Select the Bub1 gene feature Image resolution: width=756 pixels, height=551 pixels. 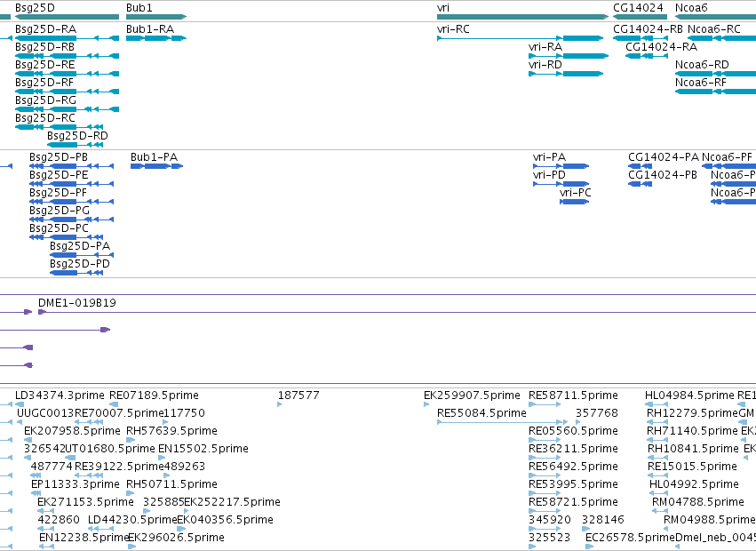[156, 17]
